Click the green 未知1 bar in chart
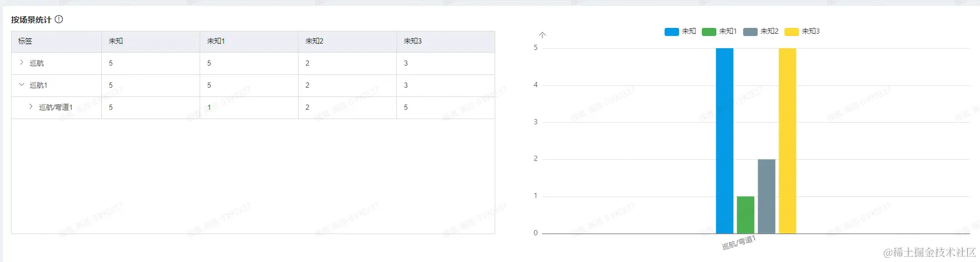This screenshot has height=262, width=980. [x=745, y=215]
